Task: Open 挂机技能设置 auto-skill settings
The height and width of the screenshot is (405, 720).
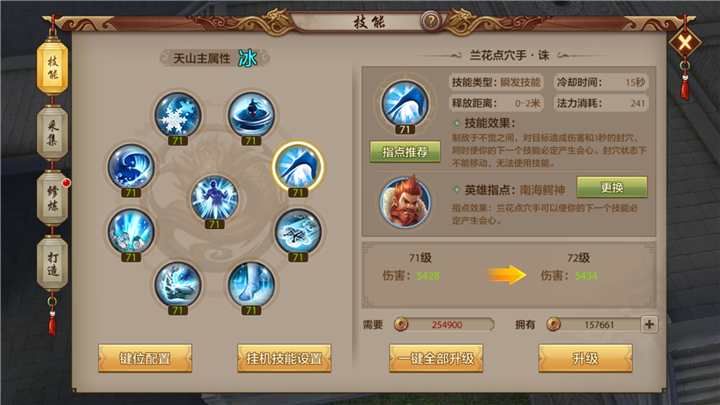Action: (x=284, y=358)
